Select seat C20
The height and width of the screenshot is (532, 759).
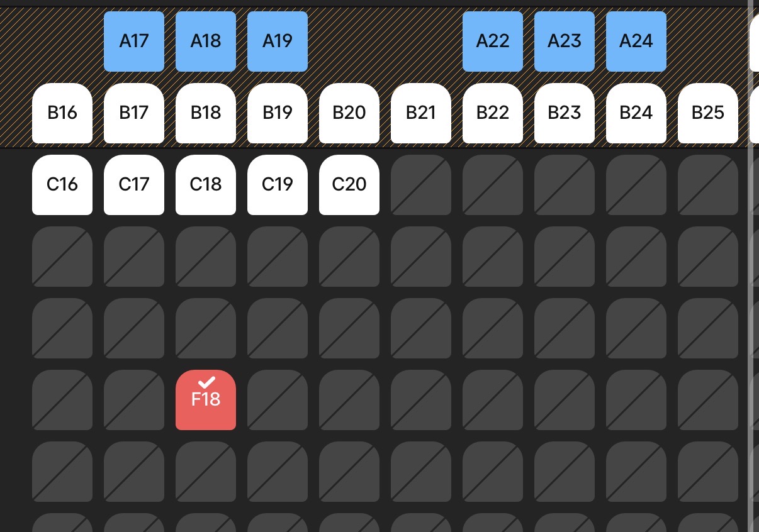click(349, 185)
